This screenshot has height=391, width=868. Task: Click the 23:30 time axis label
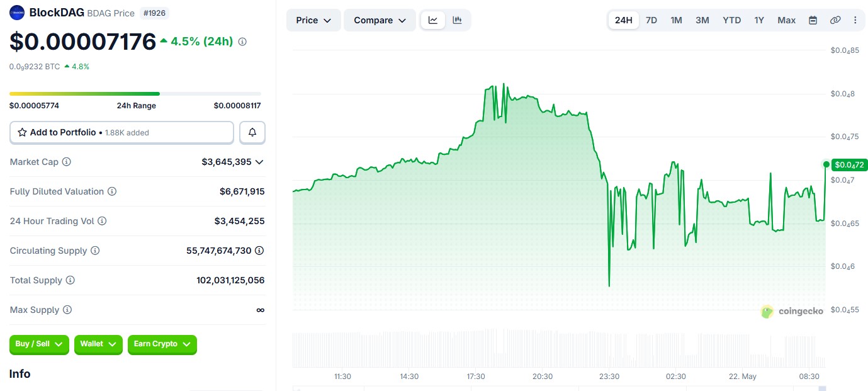tap(609, 377)
